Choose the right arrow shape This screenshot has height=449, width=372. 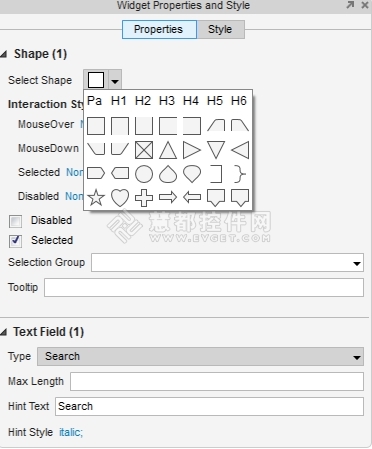coord(168,198)
